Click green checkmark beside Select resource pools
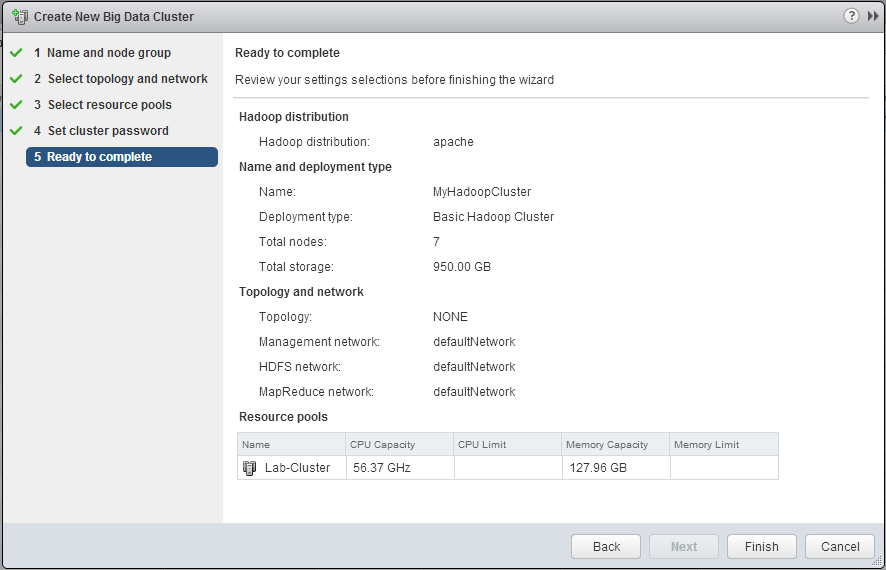886x570 pixels. click(16, 105)
